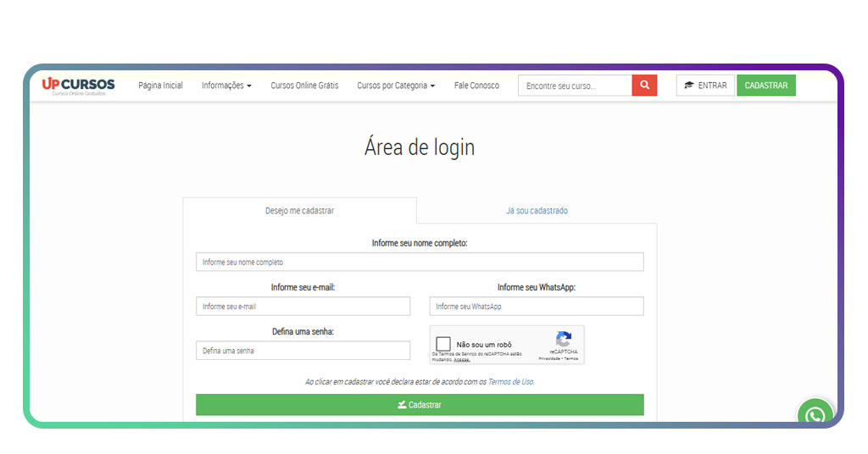Viewport: 868px width, 454px height.
Task: Focus the WhatsApp number input field
Action: click(x=537, y=307)
